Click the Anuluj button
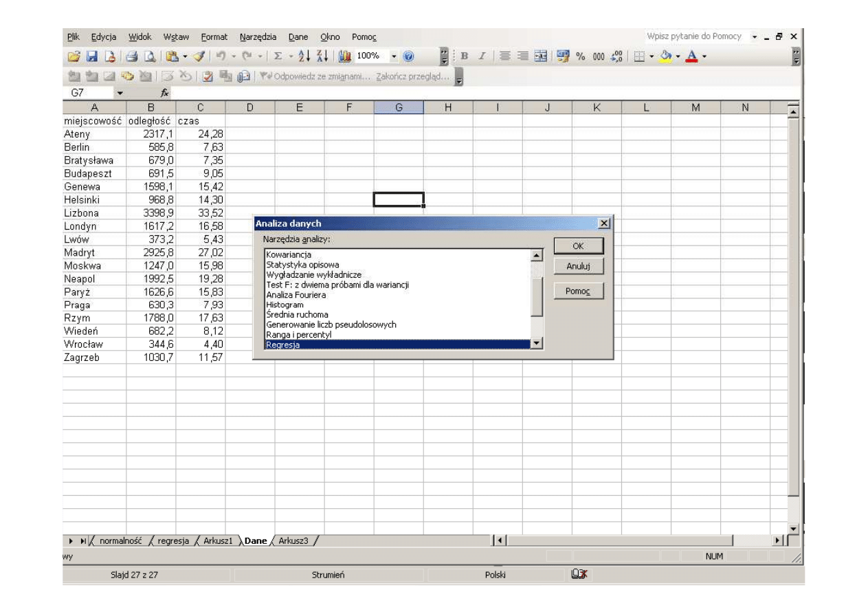This screenshot has width=868, height=614. tap(579, 266)
